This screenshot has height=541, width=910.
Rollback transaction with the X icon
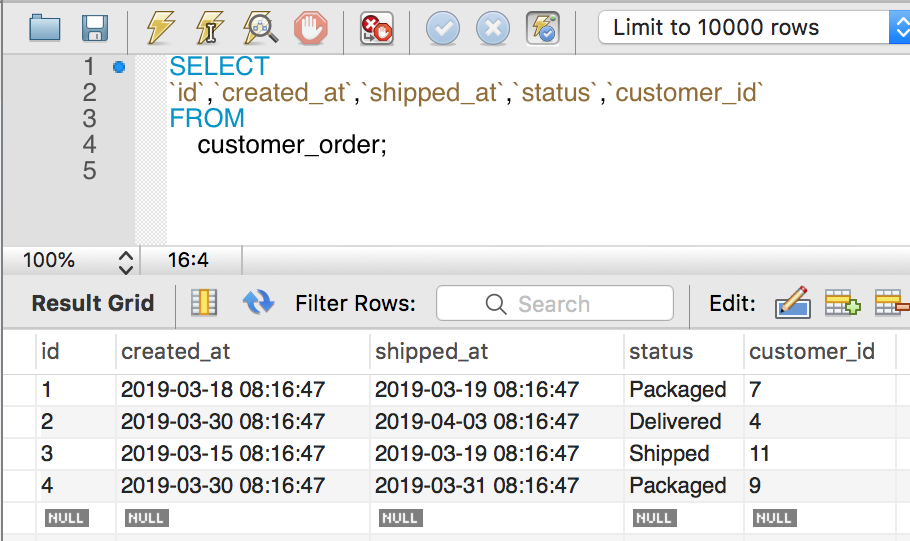(493, 28)
